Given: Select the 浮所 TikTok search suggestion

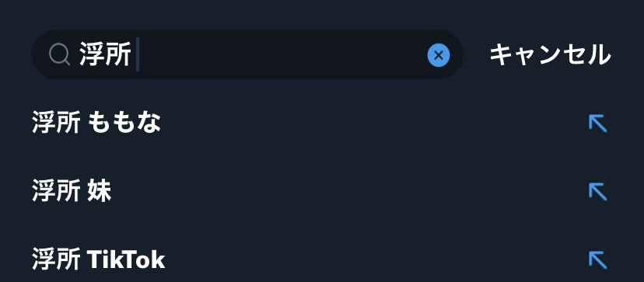Looking at the screenshot, I should [x=322, y=259].
